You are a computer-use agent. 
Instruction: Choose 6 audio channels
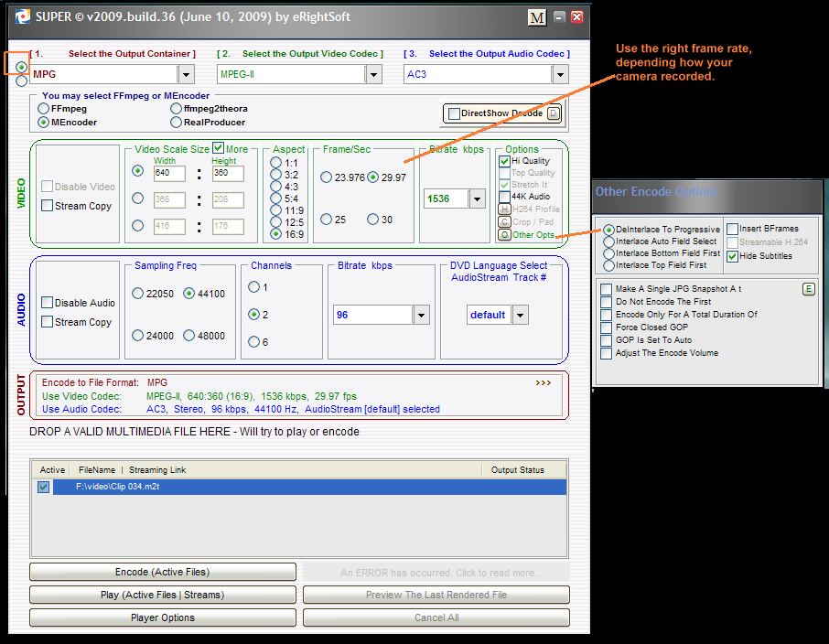[x=254, y=341]
